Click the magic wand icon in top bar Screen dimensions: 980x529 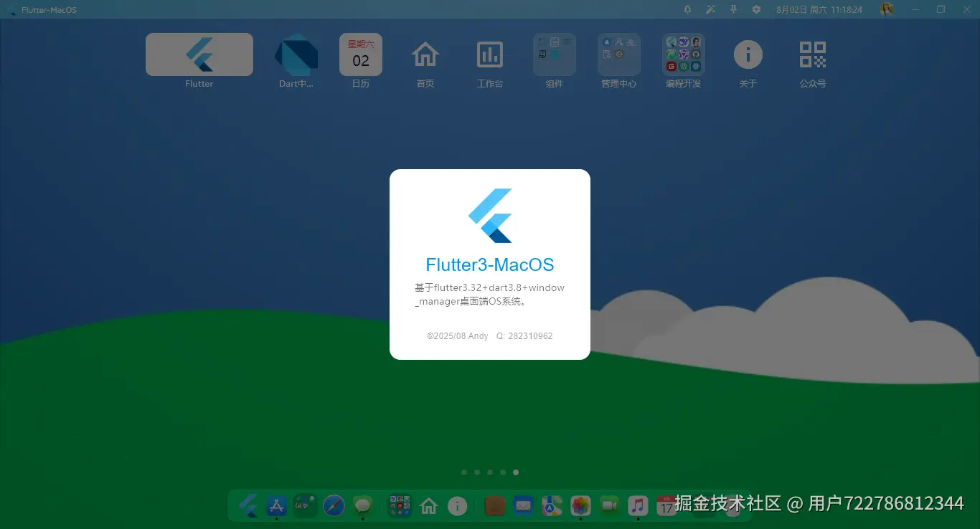[710, 9]
